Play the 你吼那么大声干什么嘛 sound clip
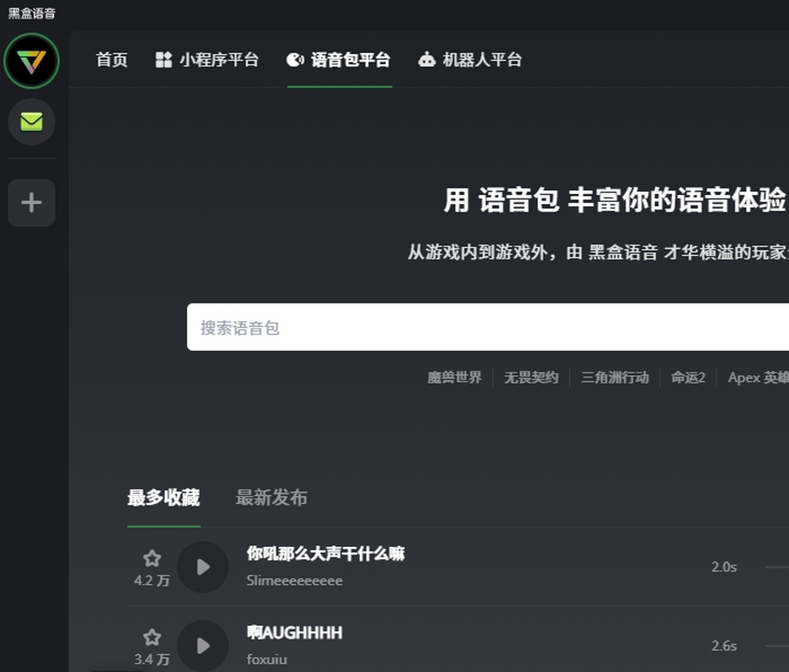 tap(203, 567)
